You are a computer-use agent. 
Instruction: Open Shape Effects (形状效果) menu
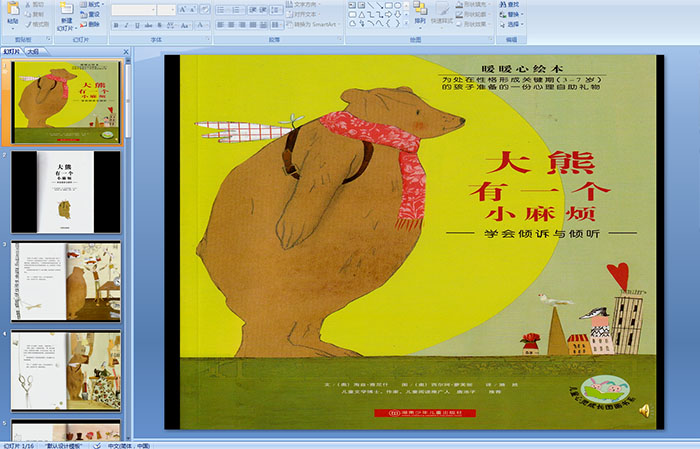click(x=472, y=24)
